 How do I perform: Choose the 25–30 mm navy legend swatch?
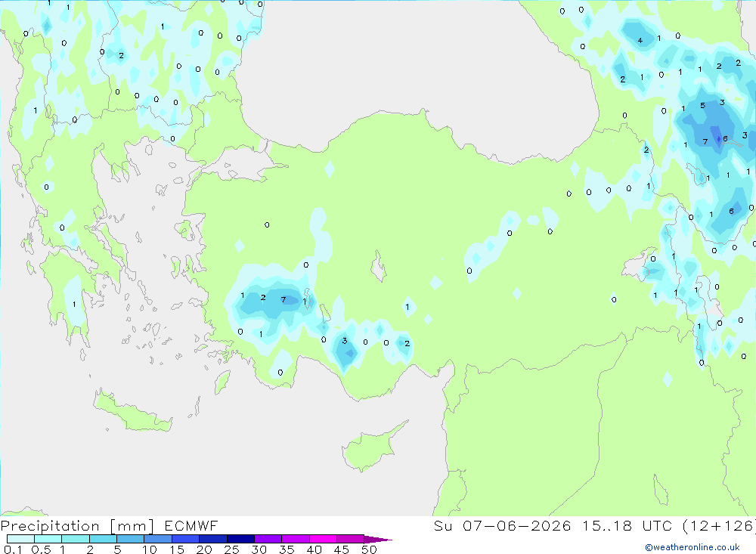240,539
